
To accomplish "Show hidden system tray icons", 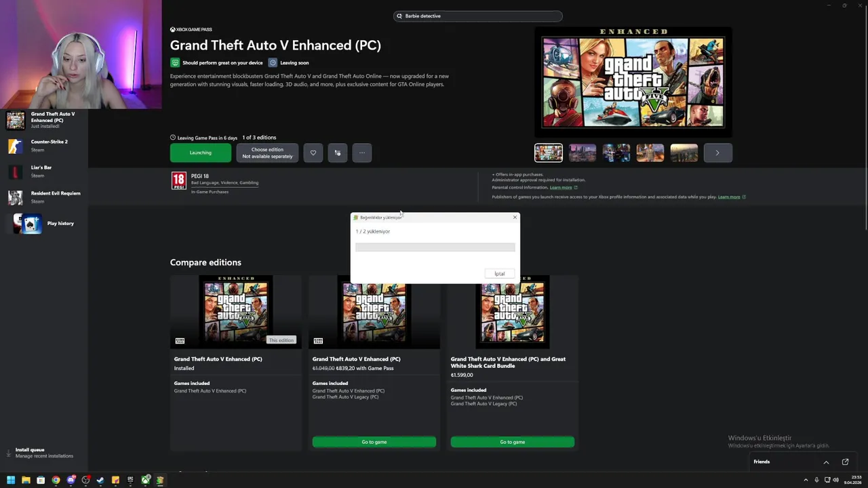I will [806, 480].
